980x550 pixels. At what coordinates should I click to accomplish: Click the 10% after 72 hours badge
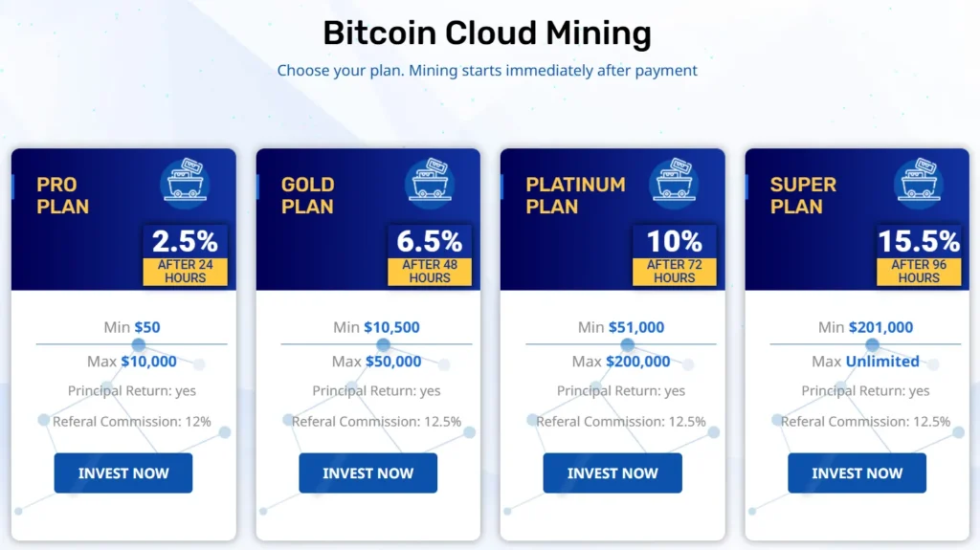675,255
